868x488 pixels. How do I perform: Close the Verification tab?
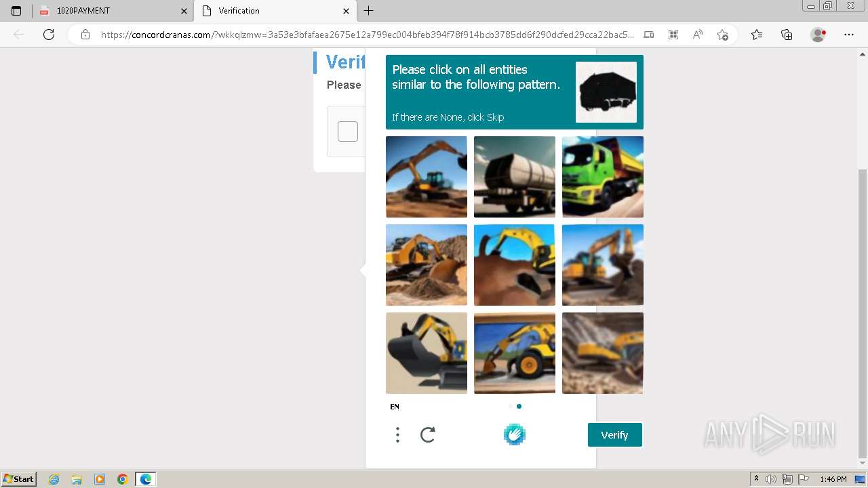tap(346, 11)
